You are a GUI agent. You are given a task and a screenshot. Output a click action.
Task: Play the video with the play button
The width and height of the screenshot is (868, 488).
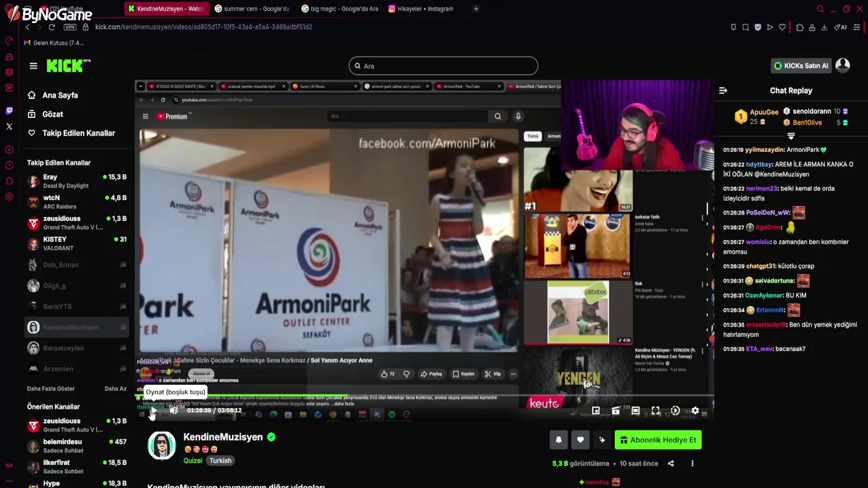[x=153, y=410]
